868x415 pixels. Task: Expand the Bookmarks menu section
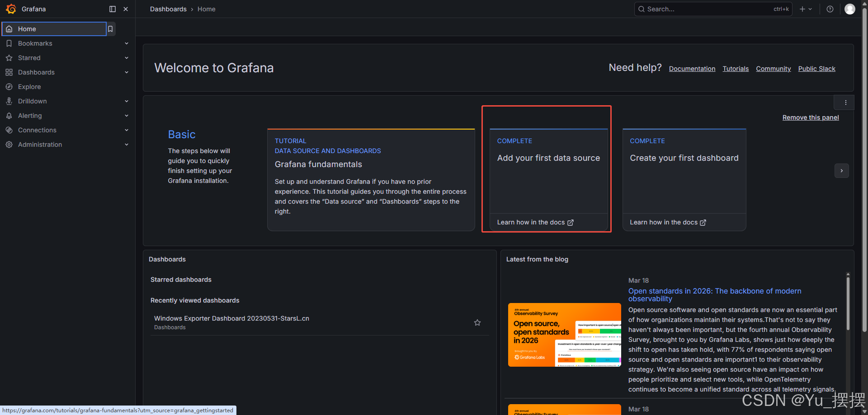coord(127,43)
